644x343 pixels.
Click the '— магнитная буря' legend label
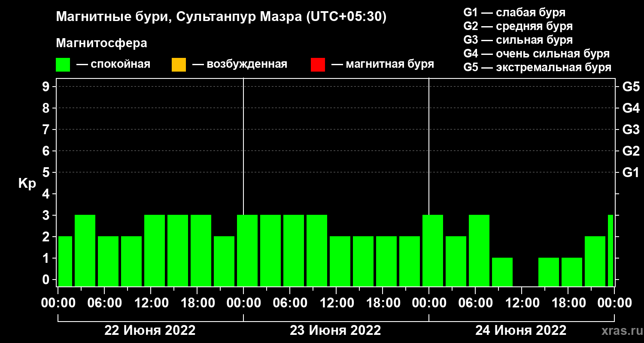click(383, 65)
